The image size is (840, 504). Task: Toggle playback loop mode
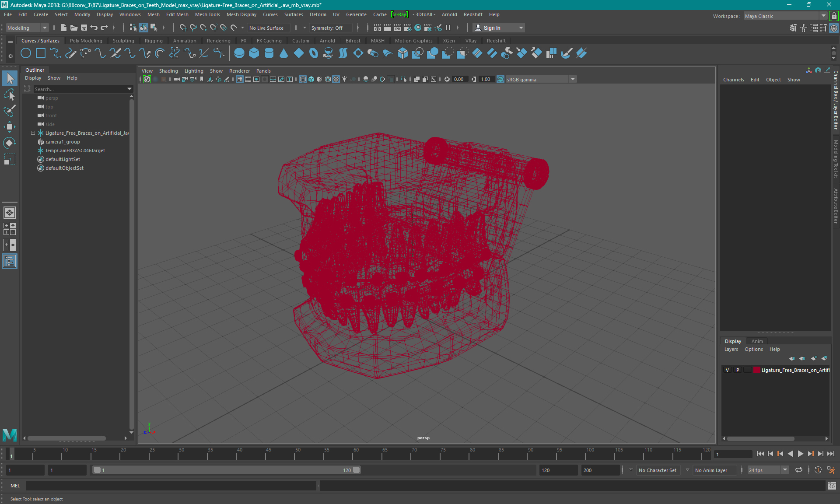(799, 470)
